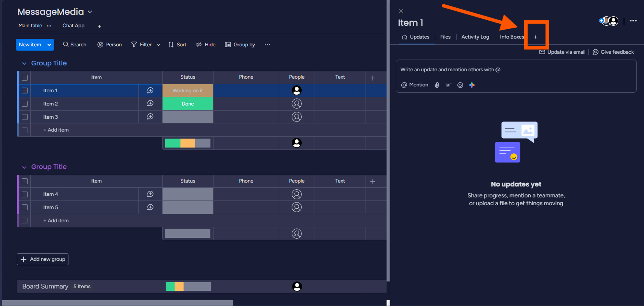The image size is (644, 306).
Task: Collapse the first Group Title group
Action: pos(24,63)
